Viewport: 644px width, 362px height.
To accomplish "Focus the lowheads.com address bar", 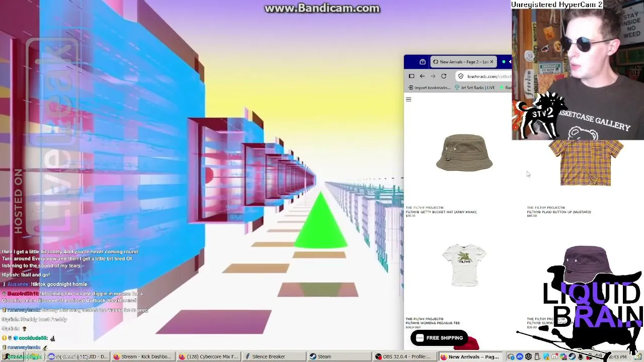I will click(x=485, y=76).
